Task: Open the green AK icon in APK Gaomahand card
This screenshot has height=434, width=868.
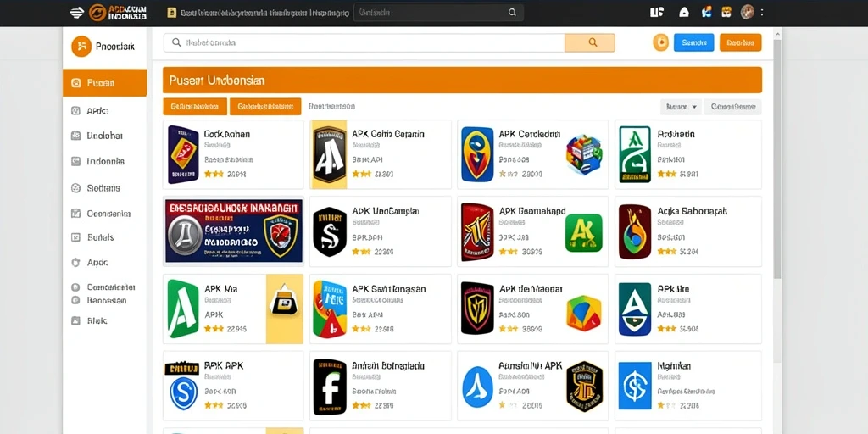Action: click(583, 233)
